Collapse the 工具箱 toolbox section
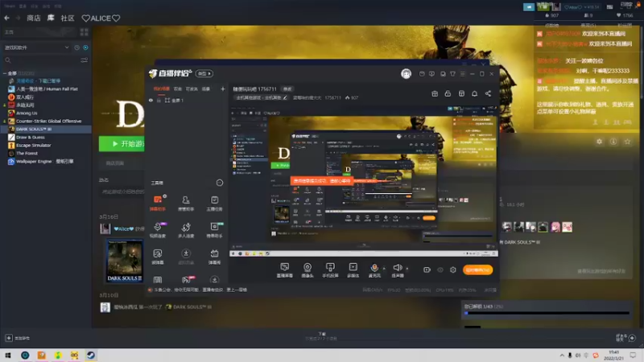 coord(220,183)
